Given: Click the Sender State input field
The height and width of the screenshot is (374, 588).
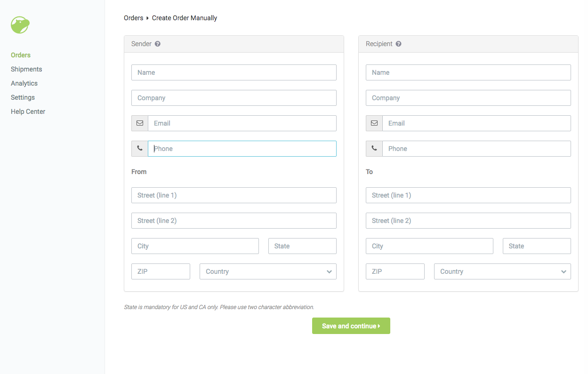Looking at the screenshot, I should pos(302,246).
